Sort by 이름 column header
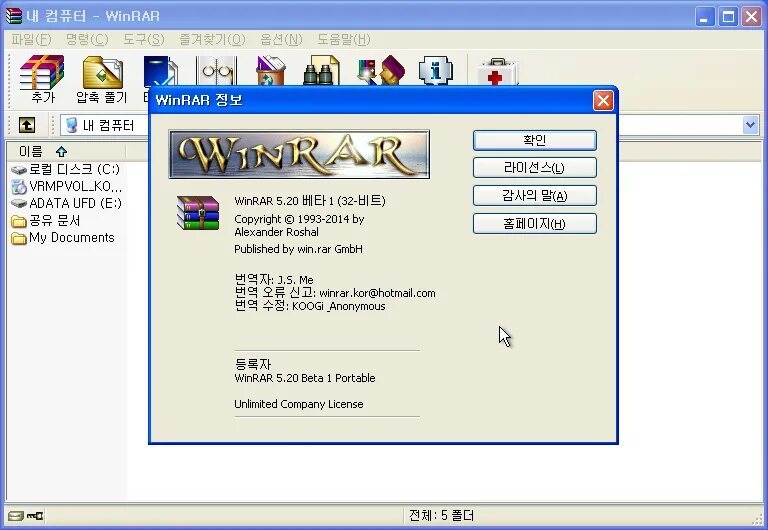768x530 pixels. pyautogui.click(x=66, y=151)
